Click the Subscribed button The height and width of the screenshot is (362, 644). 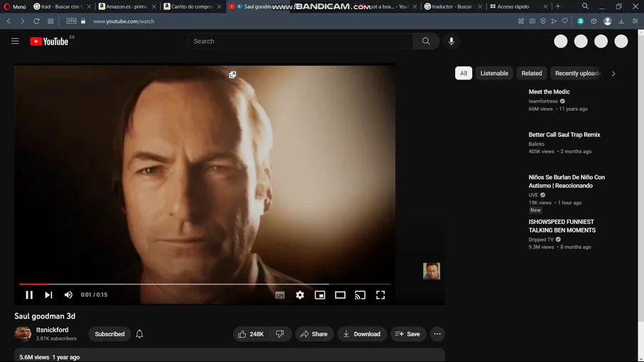pos(109,334)
